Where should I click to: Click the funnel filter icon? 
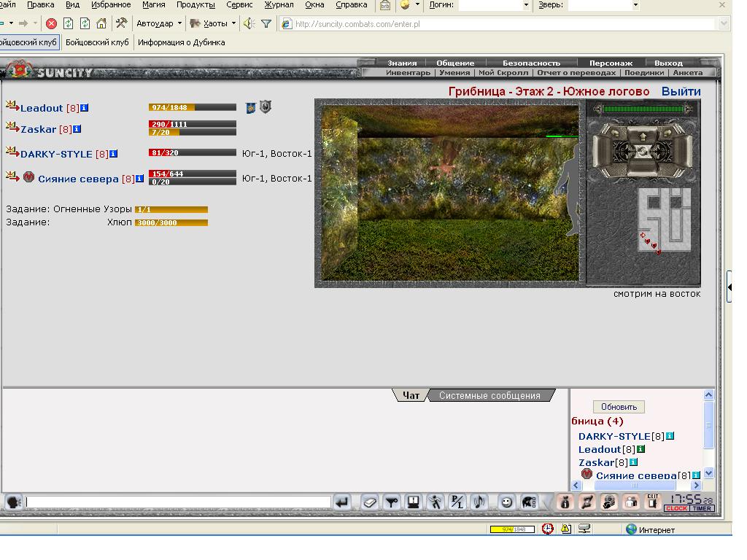[266, 23]
